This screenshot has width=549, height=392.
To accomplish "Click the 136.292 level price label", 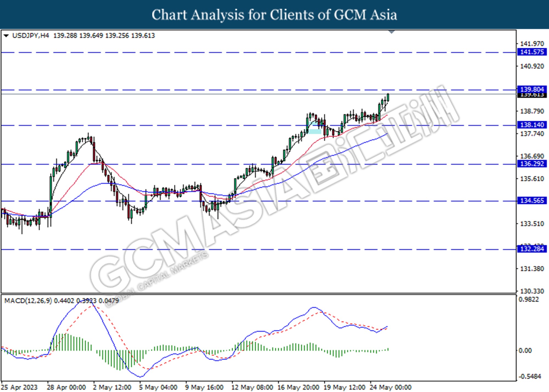I will (532, 164).
